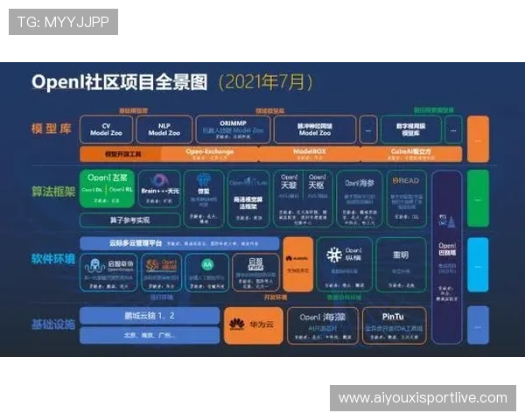Select the OpenI 海藻 box
The image size is (525, 420).
(x=323, y=325)
